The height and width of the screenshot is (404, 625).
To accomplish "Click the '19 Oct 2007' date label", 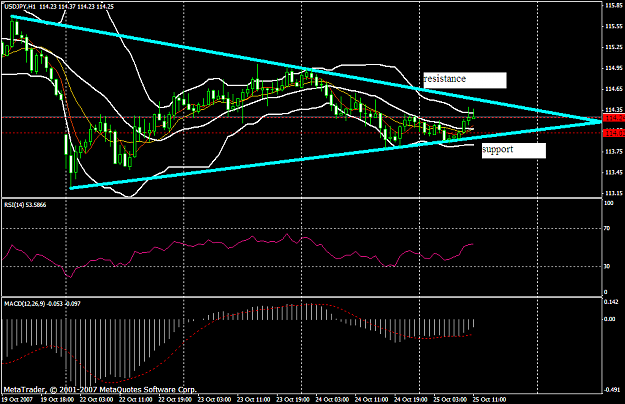I will pos(17,399).
